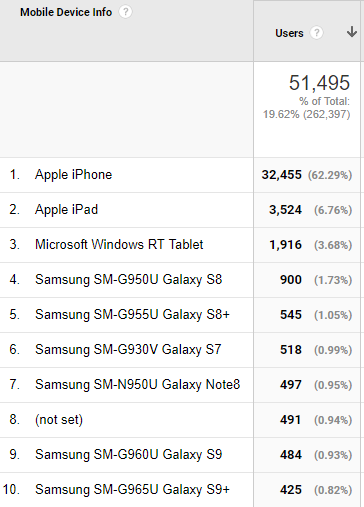Click the 1,916 Windows RT users value
This screenshot has height=507, width=364.
point(285,245)
